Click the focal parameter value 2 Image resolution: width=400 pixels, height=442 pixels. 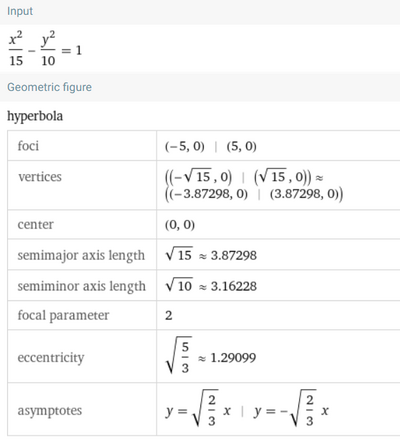click(169, 315)
